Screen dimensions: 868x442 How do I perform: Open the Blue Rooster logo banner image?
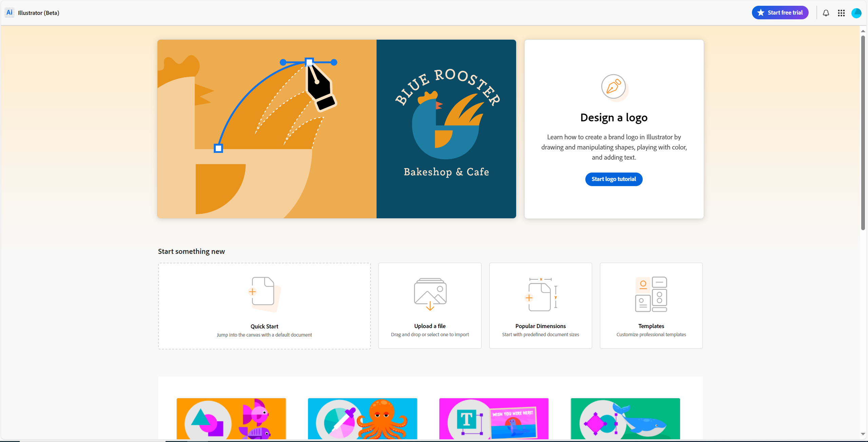(336, 129)
